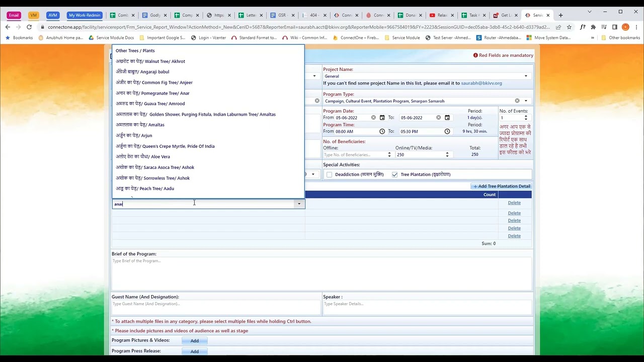
Task: Clear the Program Type selection
Action: pyautogui.click(x=517, y=101)
